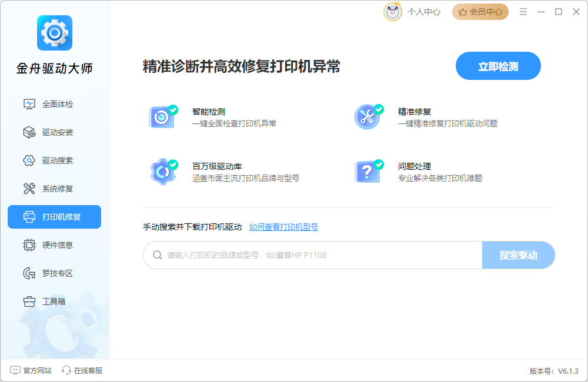Open 驱动搜索 page
Viewport: 588px width, 382px height.
click(x=54, y=160)
